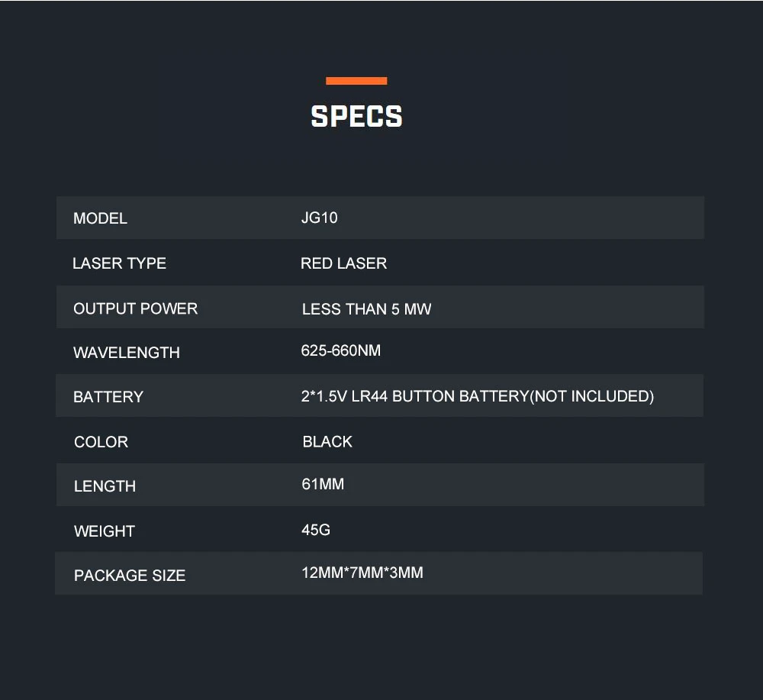Image resolution: width=763 pixels, height=700 pixels.
Task: Click the LR44 button battery value
Action: 478,396
